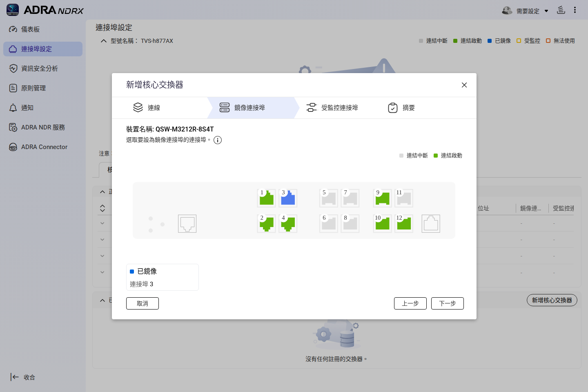Open 原則管理 in the sidebar
This screenshot has width=588, height=392.
click(43, 88)
